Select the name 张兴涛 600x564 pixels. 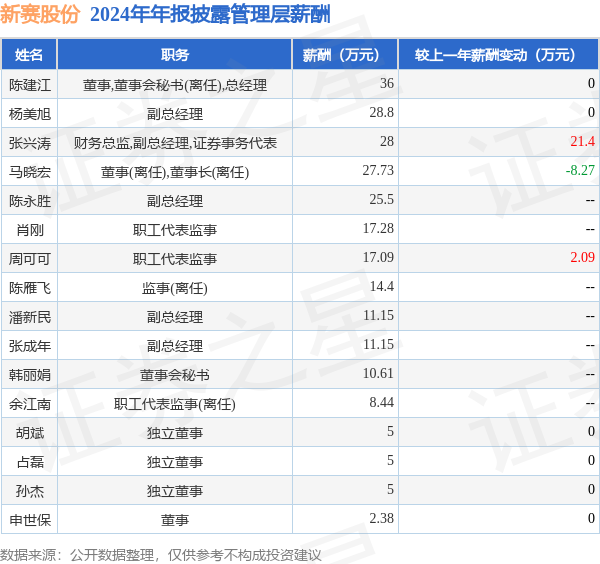[x=30, y=143]
